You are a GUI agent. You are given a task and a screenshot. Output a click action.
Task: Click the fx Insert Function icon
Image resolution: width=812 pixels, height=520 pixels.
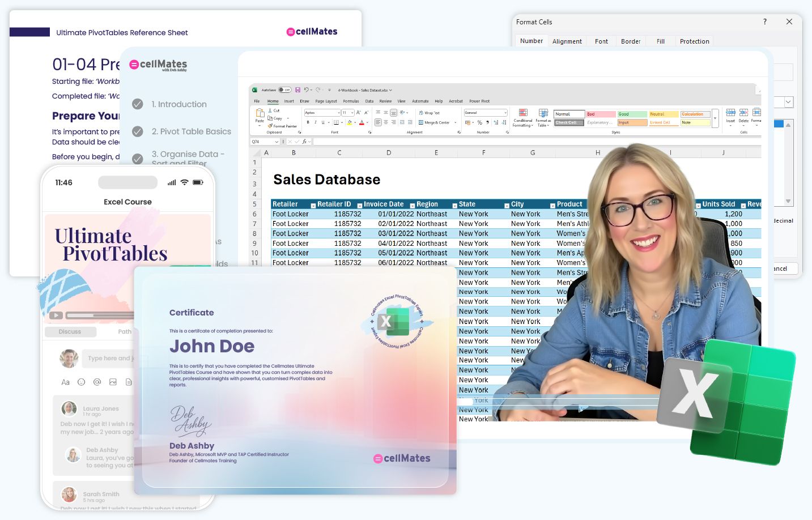click(304, 142)
